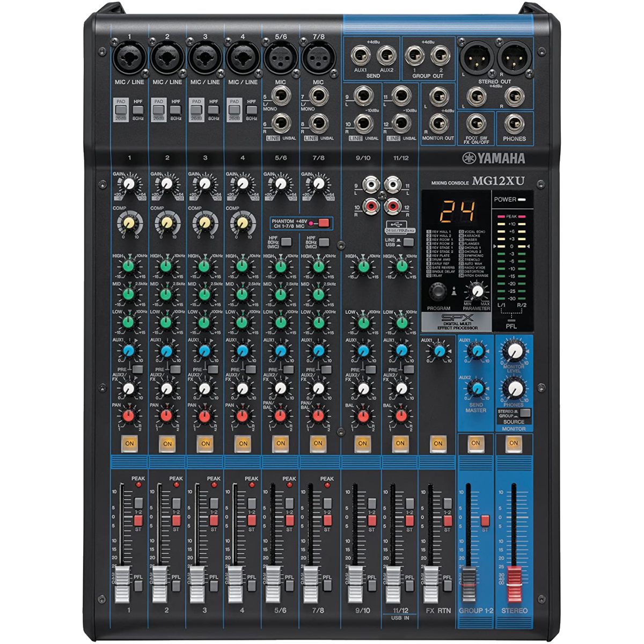Screen dimensions: 644x644
Task: Click the channel 1 fader cap
Action: [x=123, y=584]
